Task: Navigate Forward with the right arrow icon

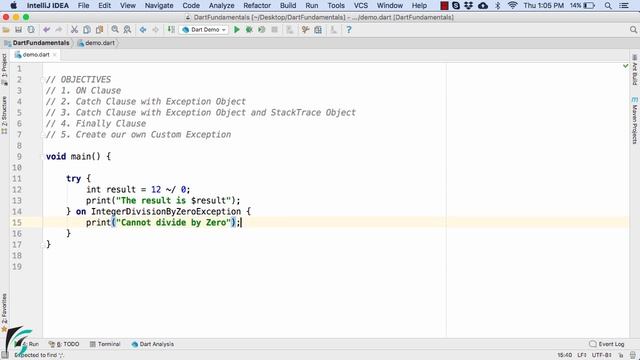Action: [156, 30]
